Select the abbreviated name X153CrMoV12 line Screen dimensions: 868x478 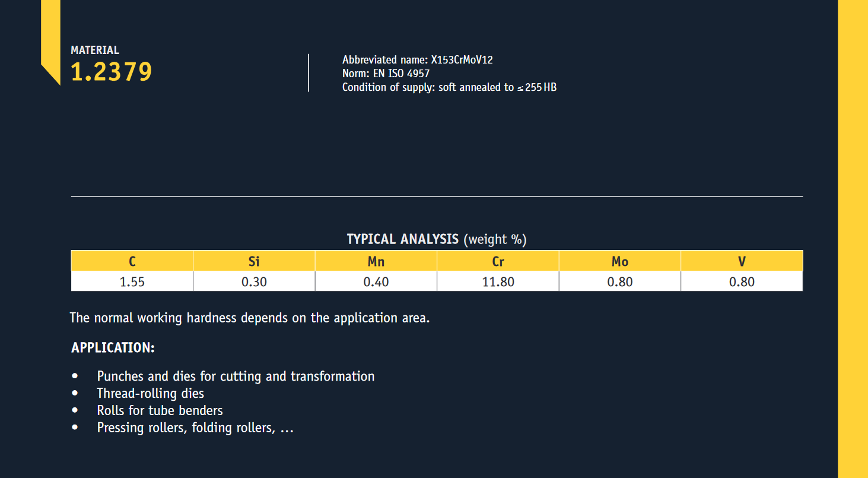tap(417, 60)
